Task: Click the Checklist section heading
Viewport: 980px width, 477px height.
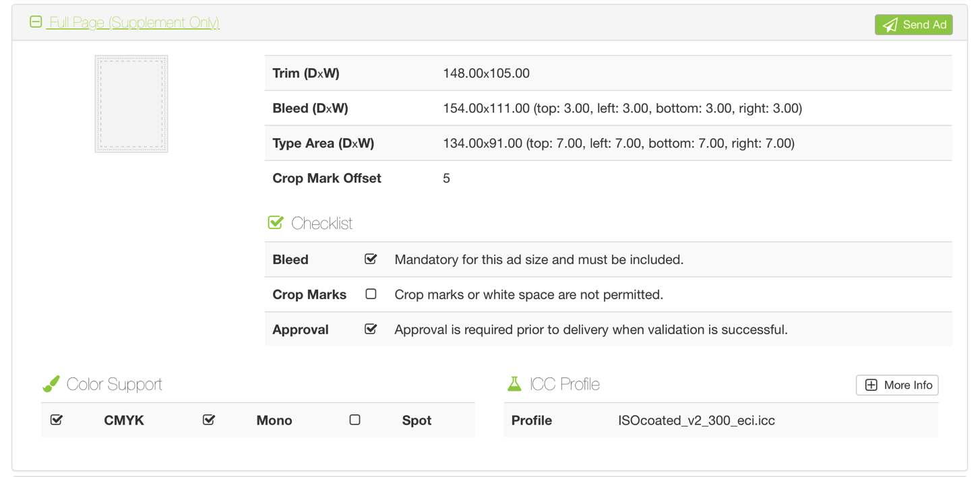Action: (x=321, y=223)
